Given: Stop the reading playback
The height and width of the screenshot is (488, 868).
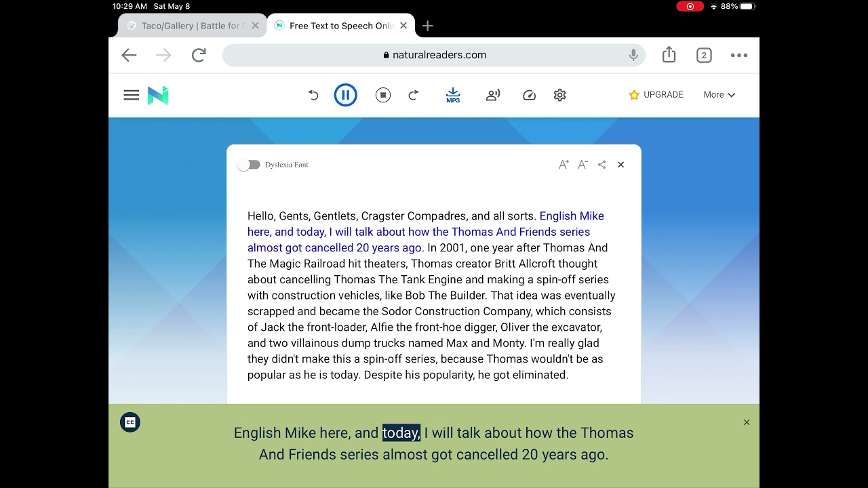Looking at the screenshot, I should (x=383, y=95).
